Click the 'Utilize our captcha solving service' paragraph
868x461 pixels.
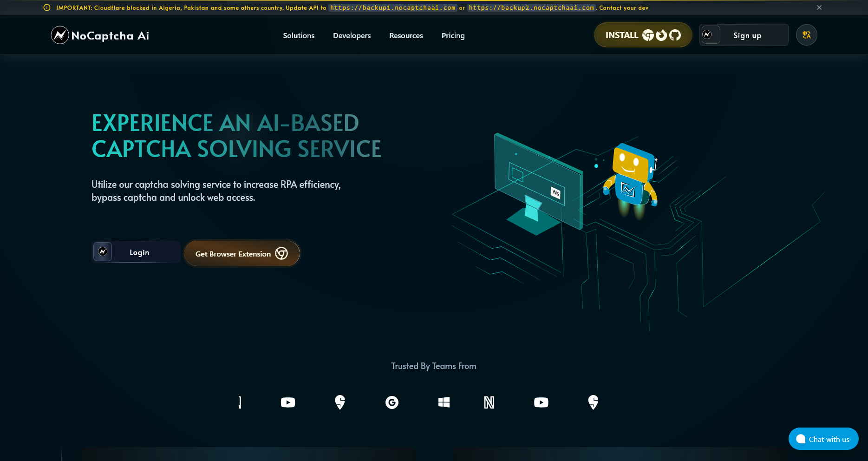tap(216, 191)
